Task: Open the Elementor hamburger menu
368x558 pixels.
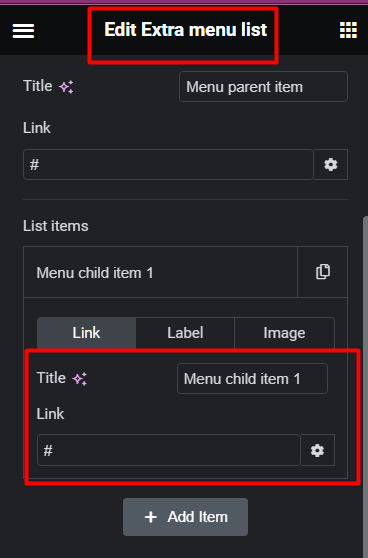Action: pos(23,31)
